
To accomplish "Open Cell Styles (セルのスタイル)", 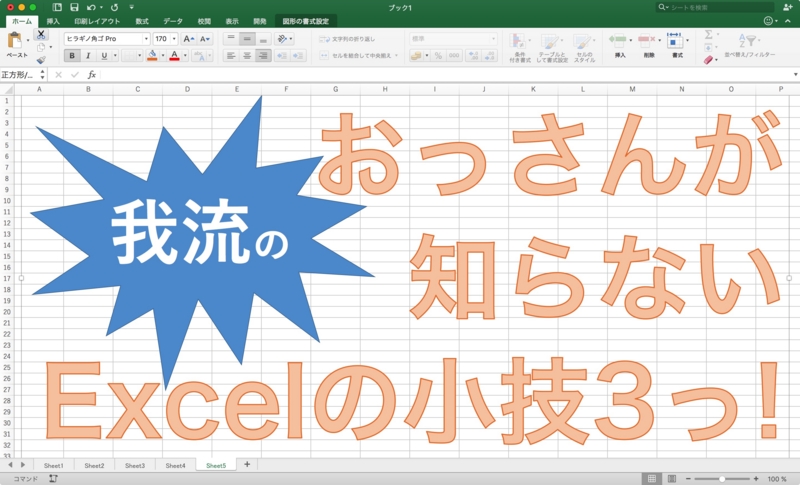I will tap(584, 47).
